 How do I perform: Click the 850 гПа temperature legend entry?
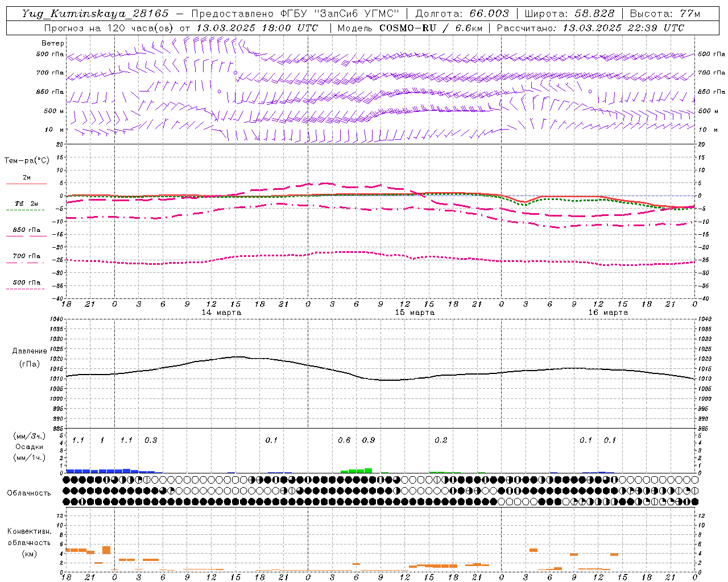[26, 230]
